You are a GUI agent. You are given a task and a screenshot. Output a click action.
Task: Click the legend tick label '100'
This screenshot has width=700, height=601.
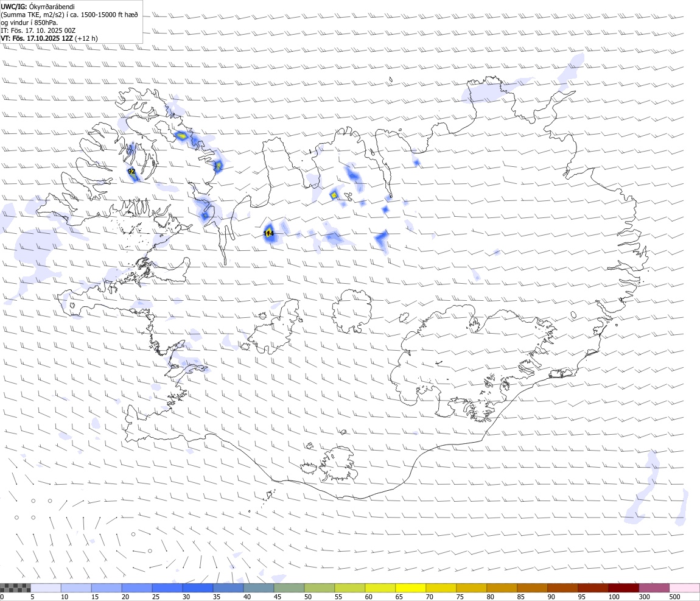pyautogui.click(x=614, y=597)
